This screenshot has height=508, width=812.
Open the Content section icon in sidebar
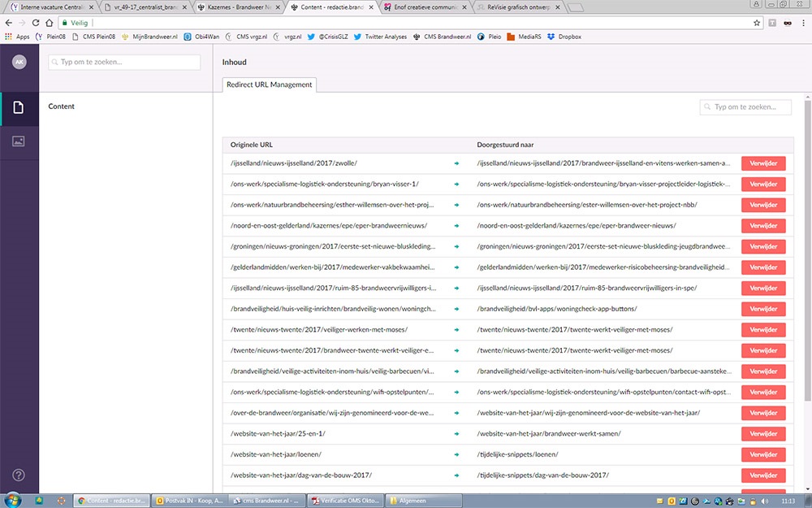click(x=19, y=108)
